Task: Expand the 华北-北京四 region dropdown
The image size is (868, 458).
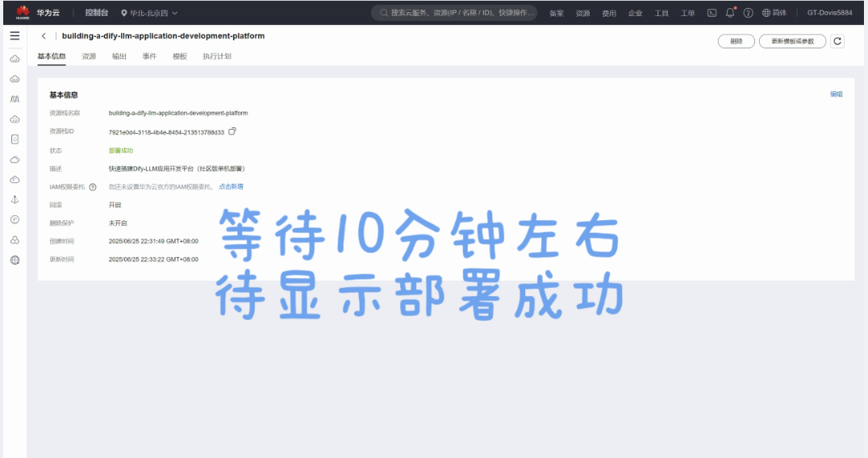Action: (149, 13)
